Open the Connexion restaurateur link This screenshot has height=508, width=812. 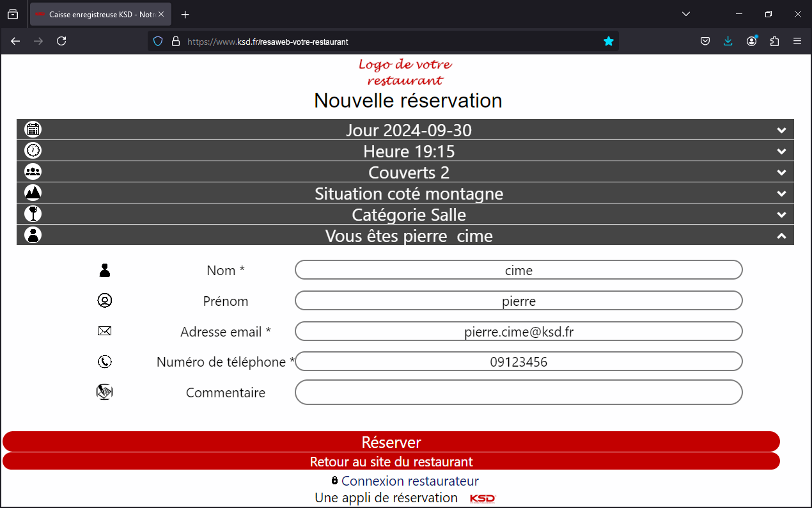pos(410,480)
